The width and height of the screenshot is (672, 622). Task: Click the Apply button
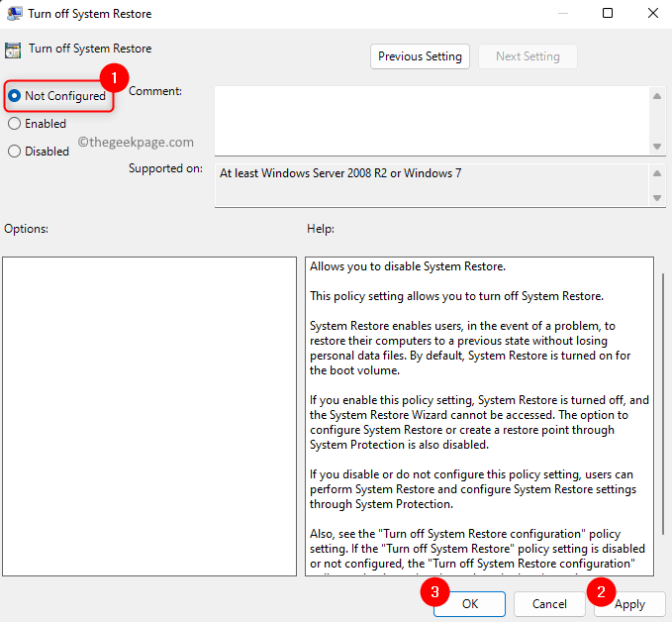coord(629,604)
